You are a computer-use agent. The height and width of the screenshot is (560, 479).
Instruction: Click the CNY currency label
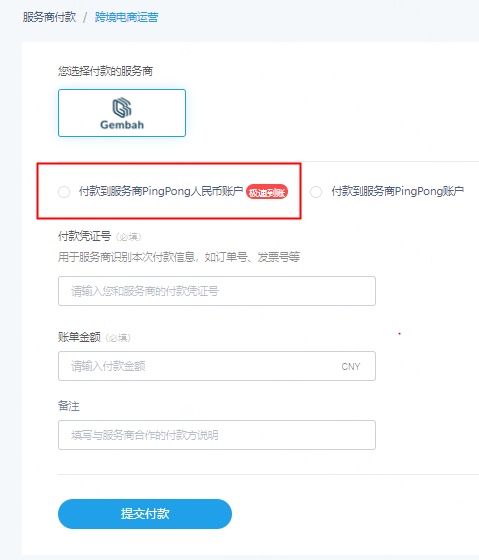351,367
